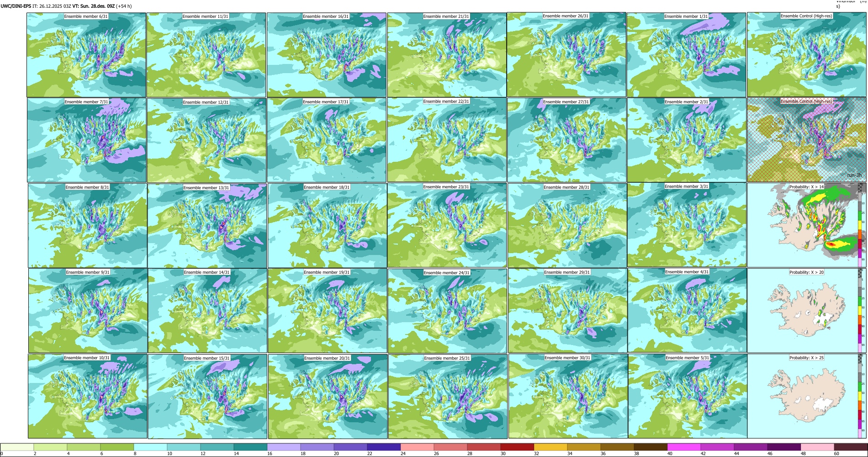Click the Ensemble member 25/31 map panel
Screen dimensions: 868x457
point(448,396)
